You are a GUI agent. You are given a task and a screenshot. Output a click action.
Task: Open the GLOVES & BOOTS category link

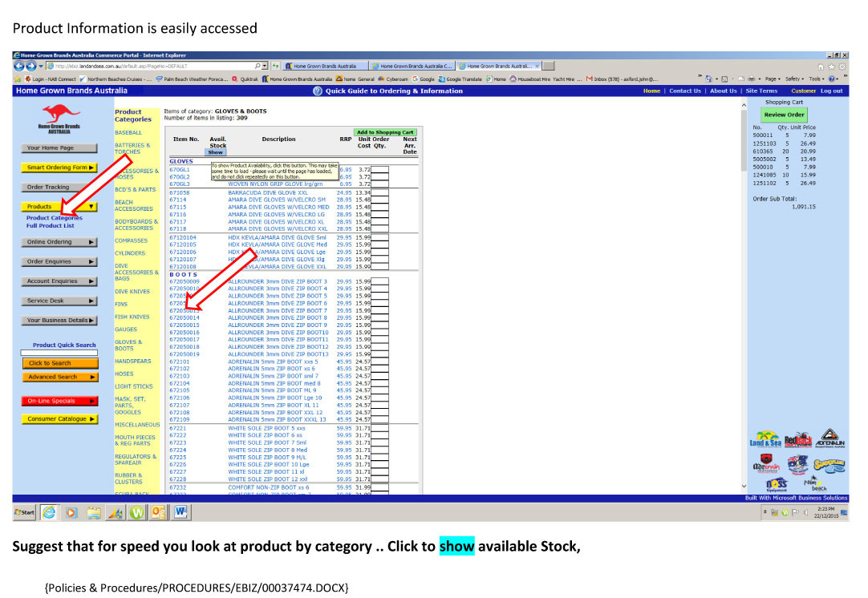click(x=128, y=345)
